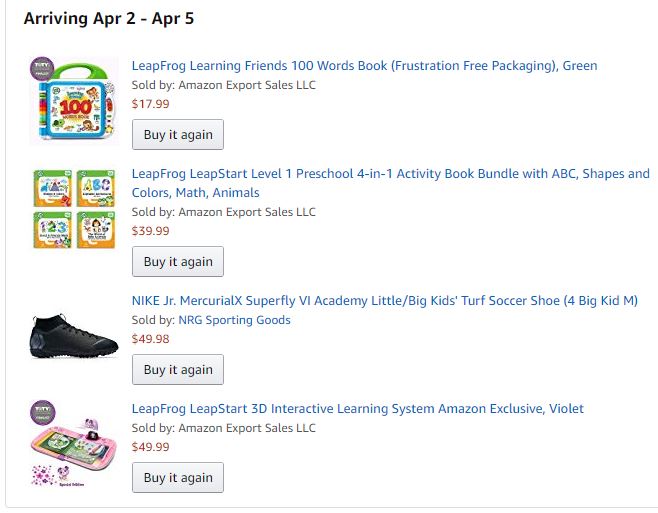
Task: Buy the Nike soccer shoe again
Action: [178, 370]
